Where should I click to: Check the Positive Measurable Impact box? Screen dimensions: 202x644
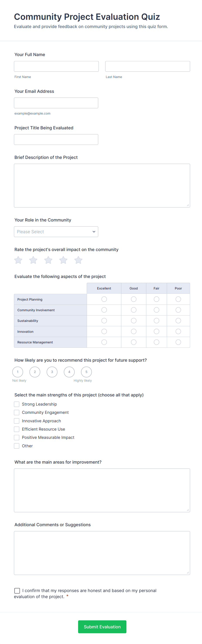[x=17, y=438]
